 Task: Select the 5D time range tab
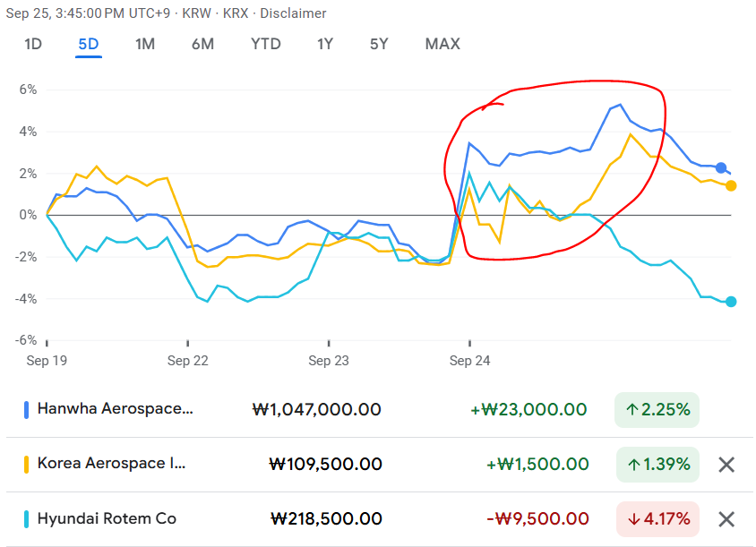pos(89,44)
